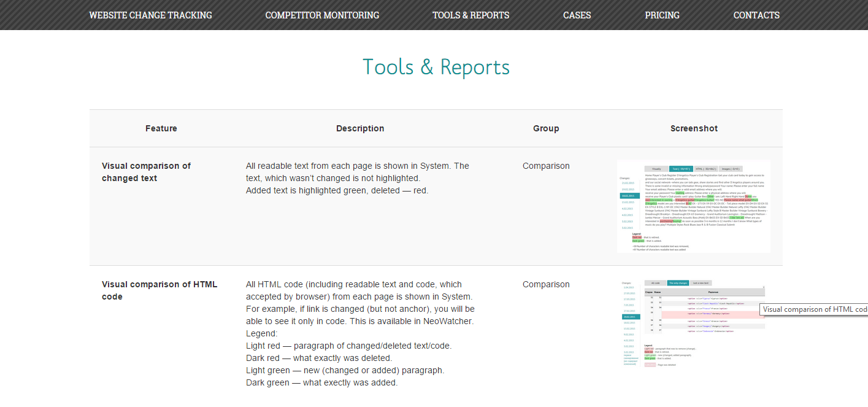The image size is (868, 407).
Task: Click Comparison group in the HTML code row
Action: click(x=546, y=284)
